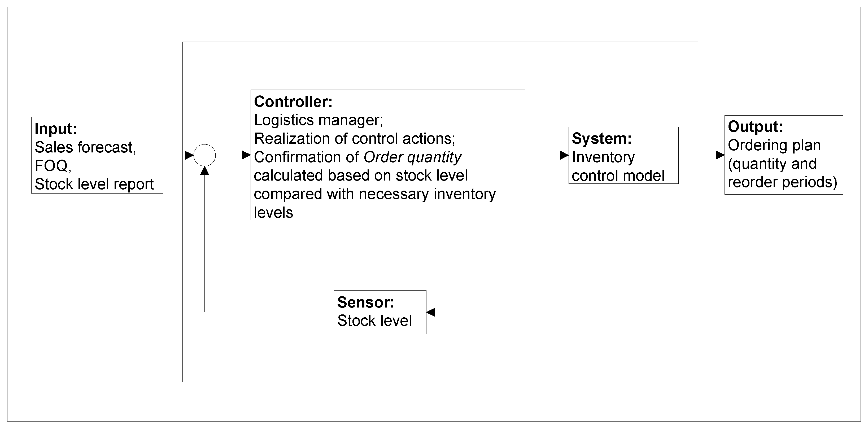Click the 'Ordering plan' text
Screen dimensions: 868x430
774,145
